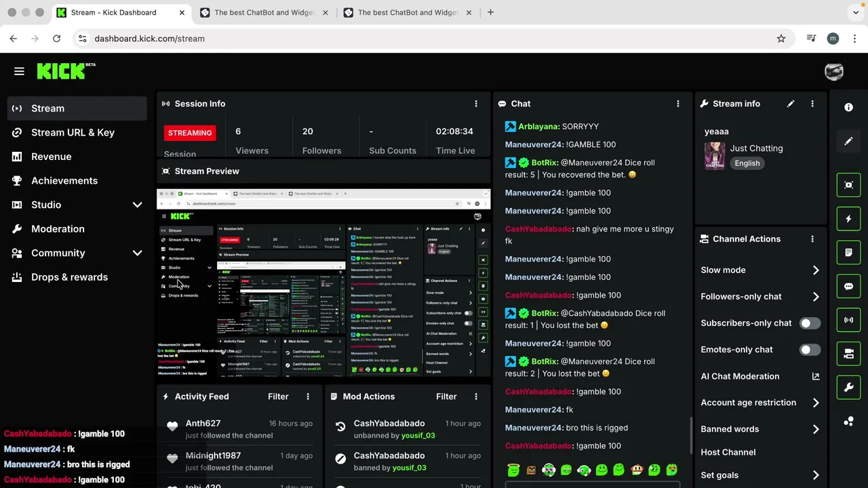Toggle the stream preview widget icon
The height and width of the screenshot is (488, 868).
848,185
